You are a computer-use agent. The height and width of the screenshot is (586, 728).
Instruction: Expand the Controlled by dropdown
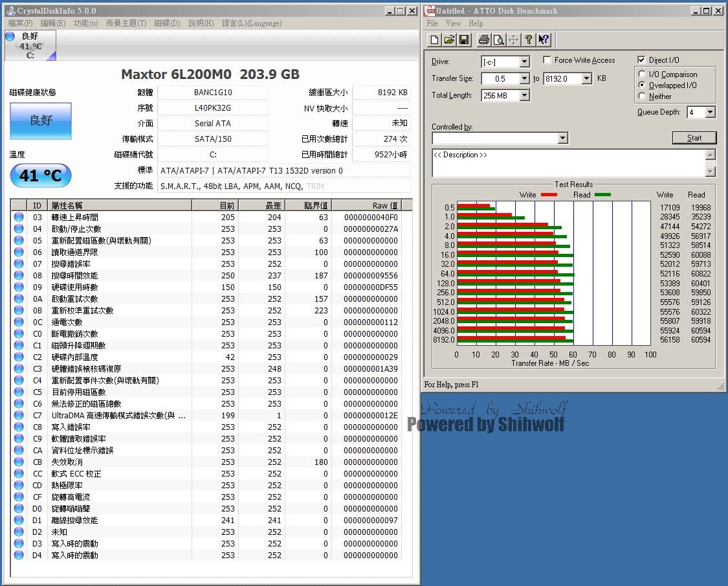(x=562, y=138)
